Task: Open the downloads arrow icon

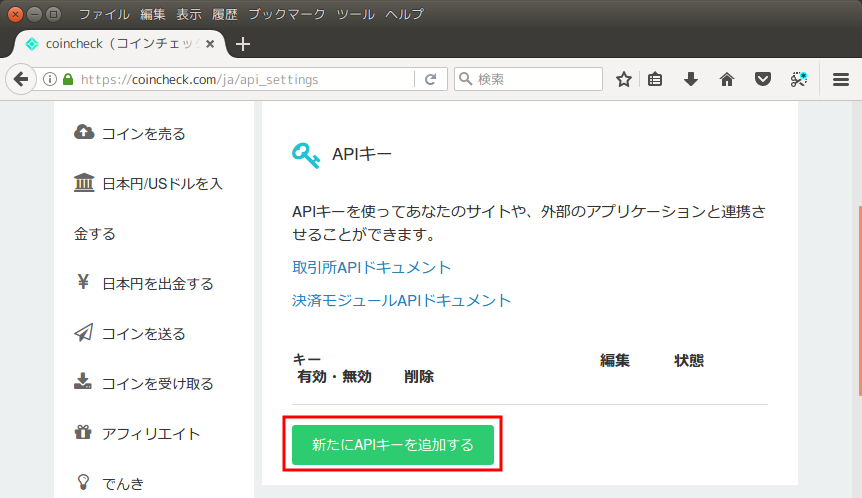Action: pos(691,79)
